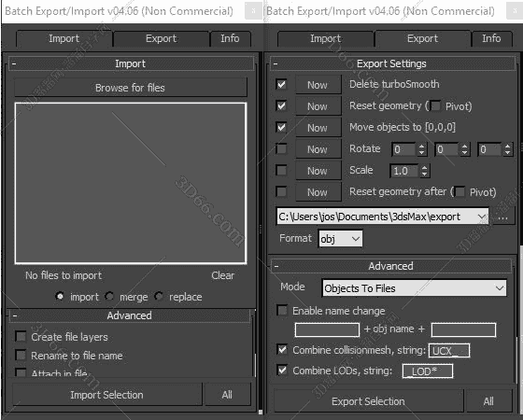Viewport: 523px width, 420px height.
Task: Open Info tab in right window
Action: click(x=491, y=38)
